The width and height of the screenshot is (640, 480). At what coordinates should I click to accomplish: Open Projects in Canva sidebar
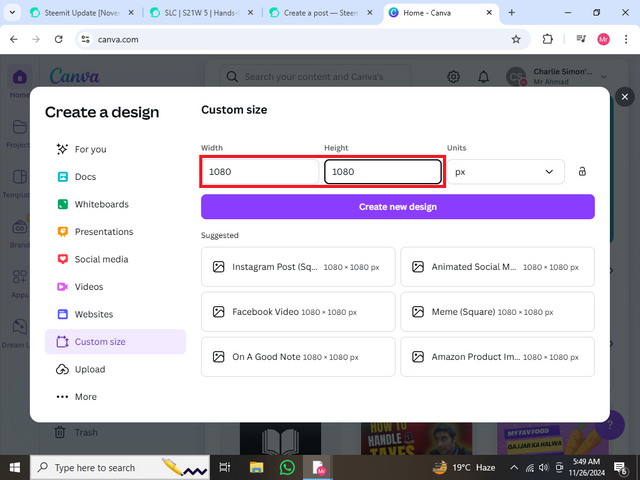point(19,133)
